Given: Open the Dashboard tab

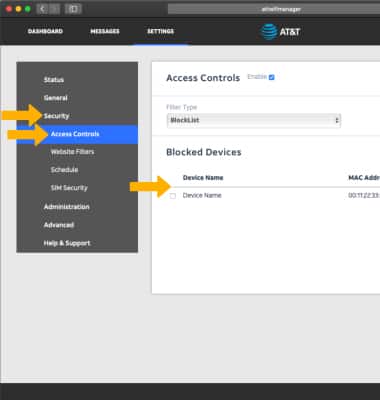Looking at the screenshot, I should coord(45,31).
